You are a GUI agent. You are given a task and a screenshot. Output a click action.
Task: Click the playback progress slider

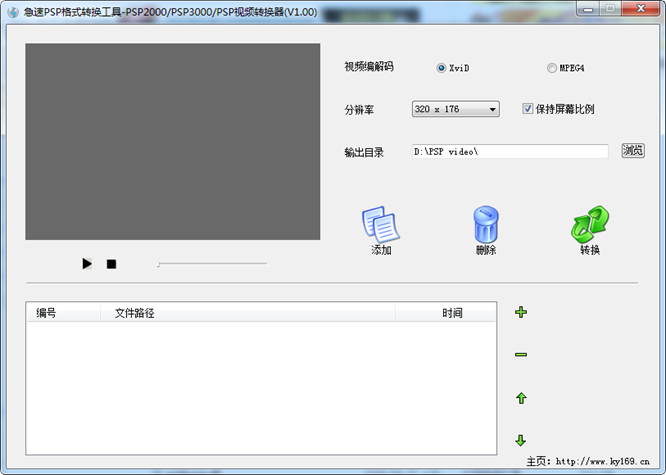point(212,264)
